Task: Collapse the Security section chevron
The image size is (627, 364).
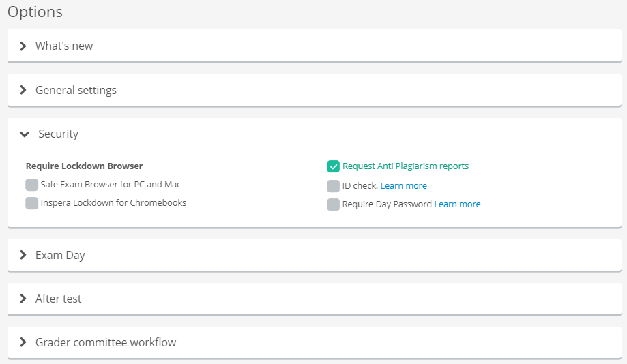Action: coord(25,134)
